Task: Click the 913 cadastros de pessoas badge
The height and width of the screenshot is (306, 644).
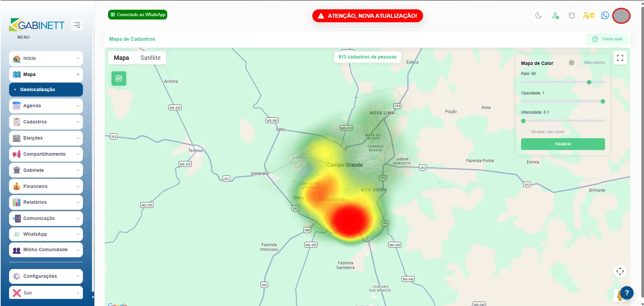Action: 367,57
